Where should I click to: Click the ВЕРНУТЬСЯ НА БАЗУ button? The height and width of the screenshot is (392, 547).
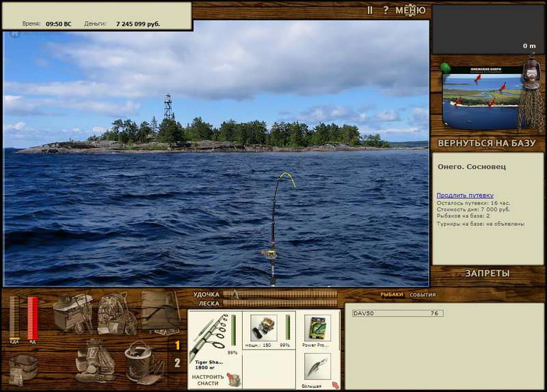pyautogui.click(x=487, y=143)
